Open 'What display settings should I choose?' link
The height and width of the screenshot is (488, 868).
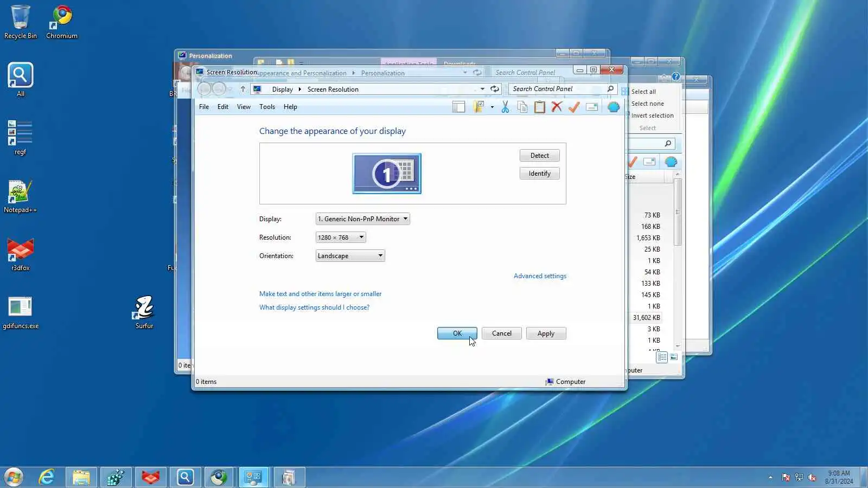314,307
